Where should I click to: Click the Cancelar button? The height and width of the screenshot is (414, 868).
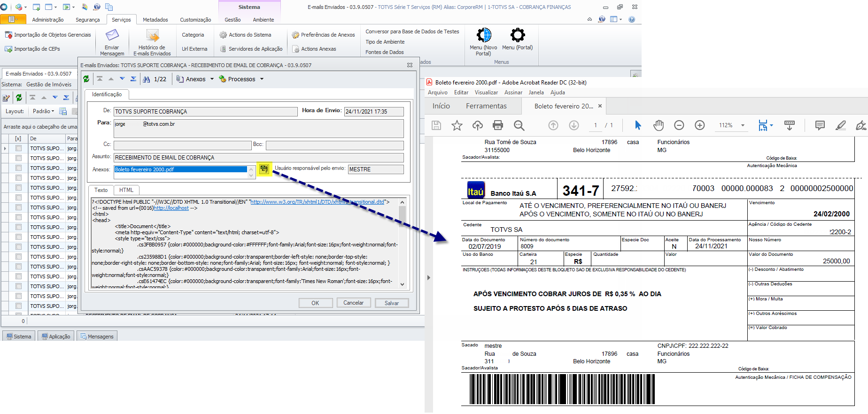(x=353, y=303)
